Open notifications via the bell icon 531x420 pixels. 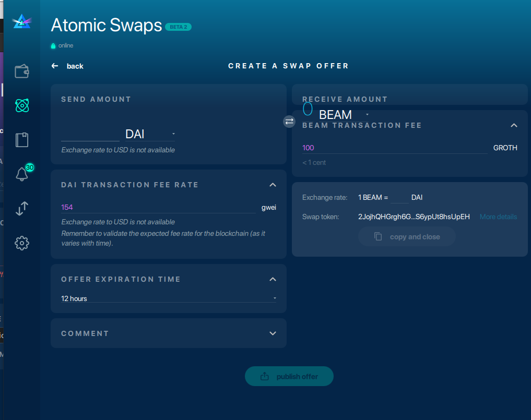coord(21,174)
